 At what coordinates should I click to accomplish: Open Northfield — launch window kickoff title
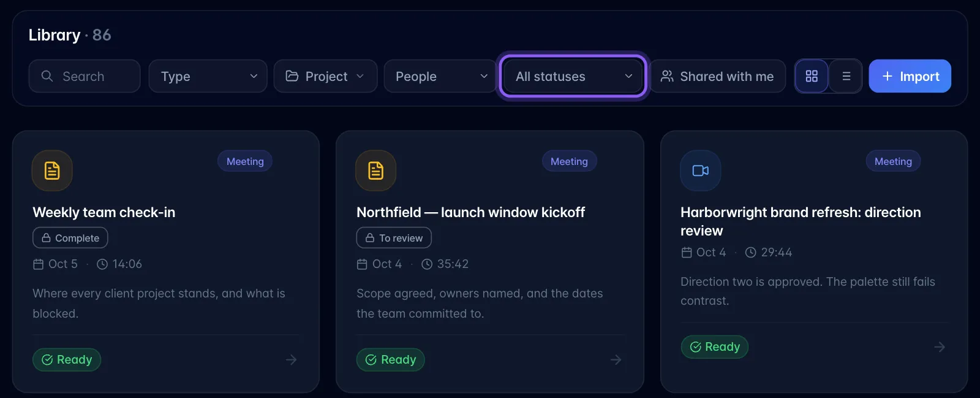(470, 212)
